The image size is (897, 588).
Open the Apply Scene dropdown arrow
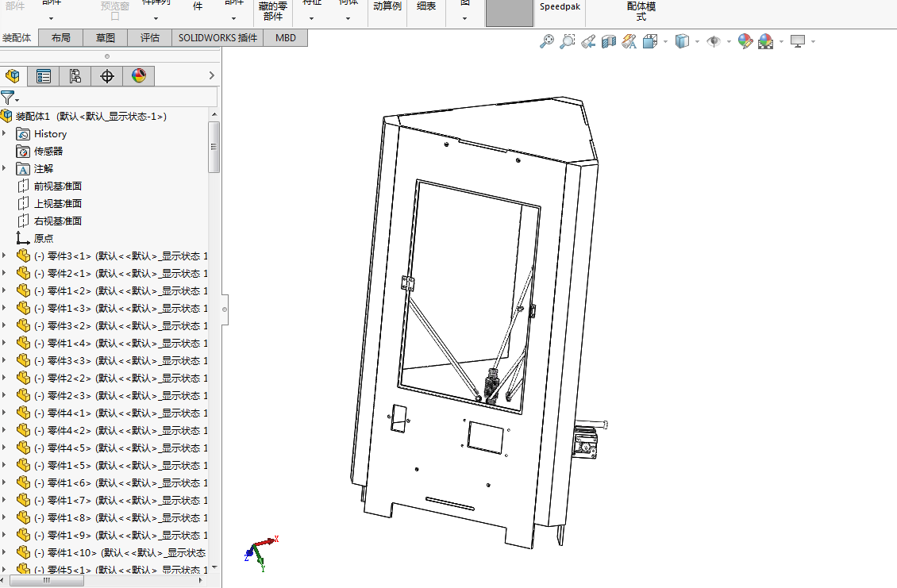[781, 42]
